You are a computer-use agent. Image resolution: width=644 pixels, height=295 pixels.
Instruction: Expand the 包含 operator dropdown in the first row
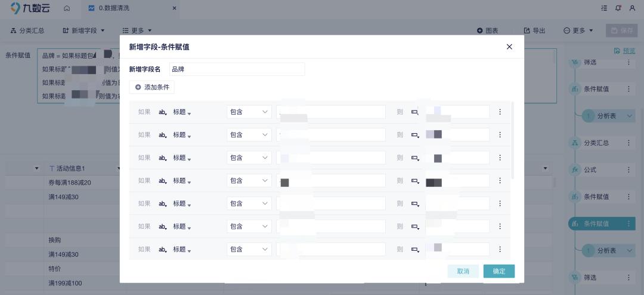pos(249,112)
